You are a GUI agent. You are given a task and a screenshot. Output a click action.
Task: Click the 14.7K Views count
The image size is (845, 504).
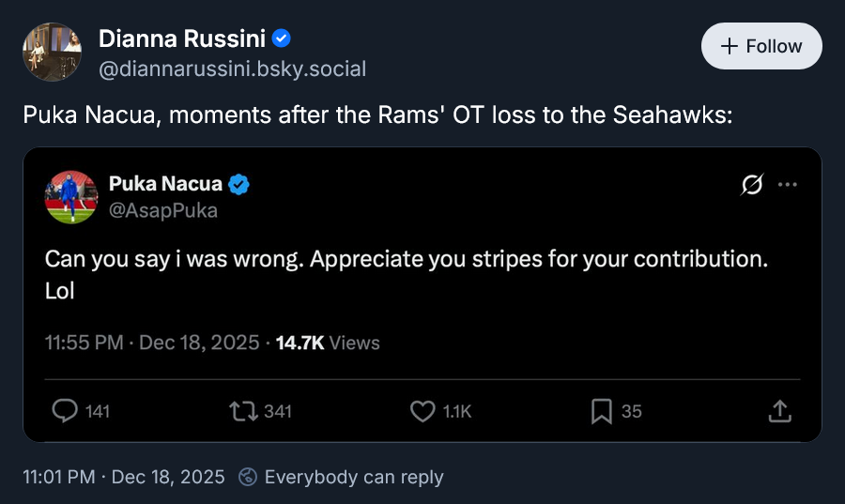pos(328,343)
